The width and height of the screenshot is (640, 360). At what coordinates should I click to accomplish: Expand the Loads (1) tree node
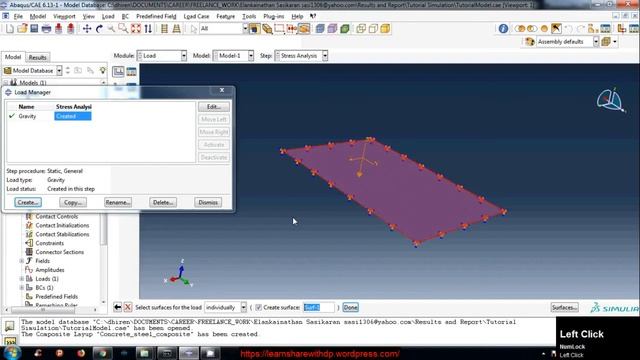coord(22,279)
